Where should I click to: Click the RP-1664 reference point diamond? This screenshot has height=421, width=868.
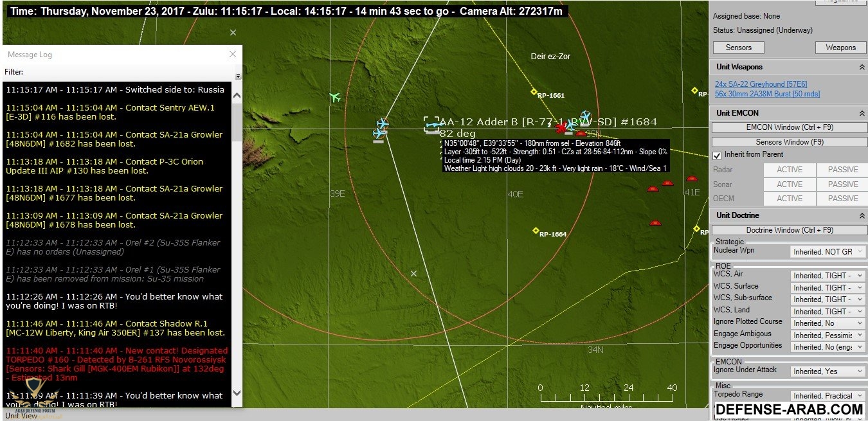(x=536, y=231)
